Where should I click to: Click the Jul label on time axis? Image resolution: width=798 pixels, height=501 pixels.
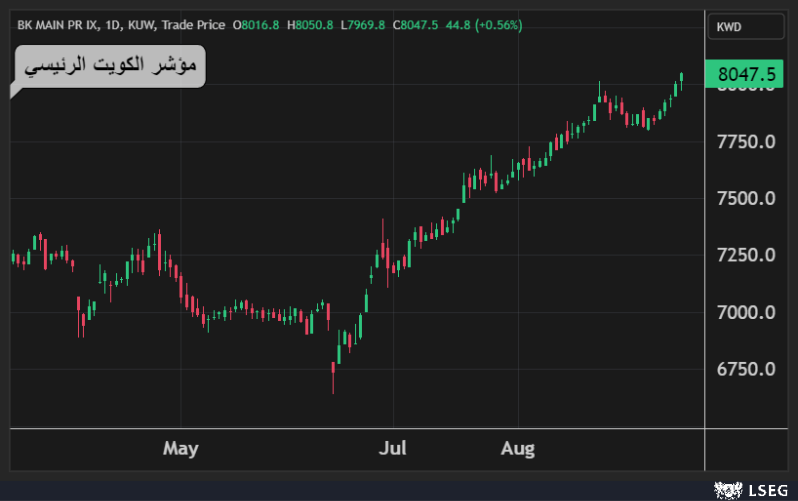392,448
